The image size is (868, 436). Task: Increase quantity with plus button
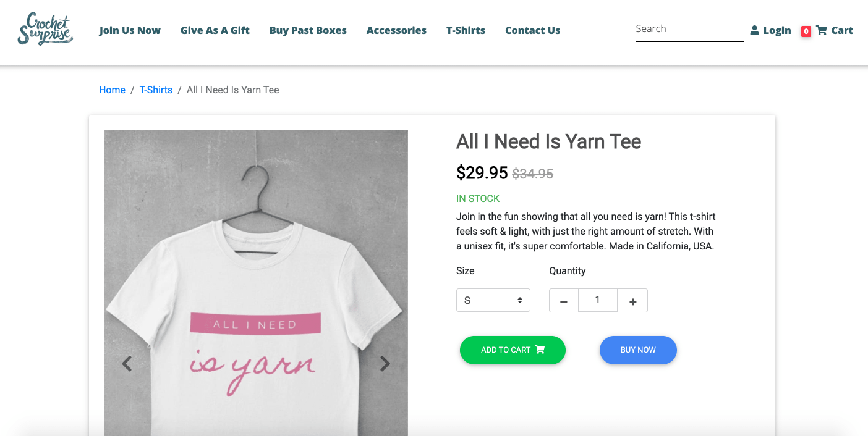632,301
